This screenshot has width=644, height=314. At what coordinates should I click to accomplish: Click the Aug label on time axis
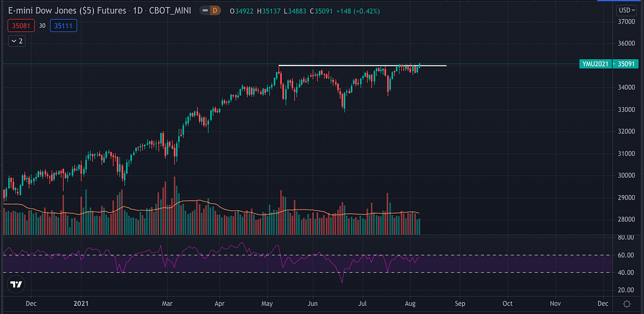pyautogui.click(x=410, y=304)
